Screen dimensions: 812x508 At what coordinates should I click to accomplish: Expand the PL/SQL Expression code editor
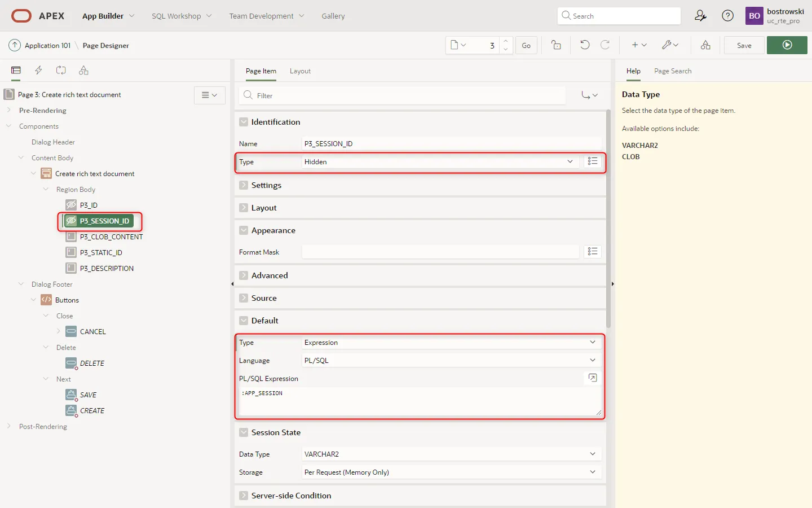(592, 378)
